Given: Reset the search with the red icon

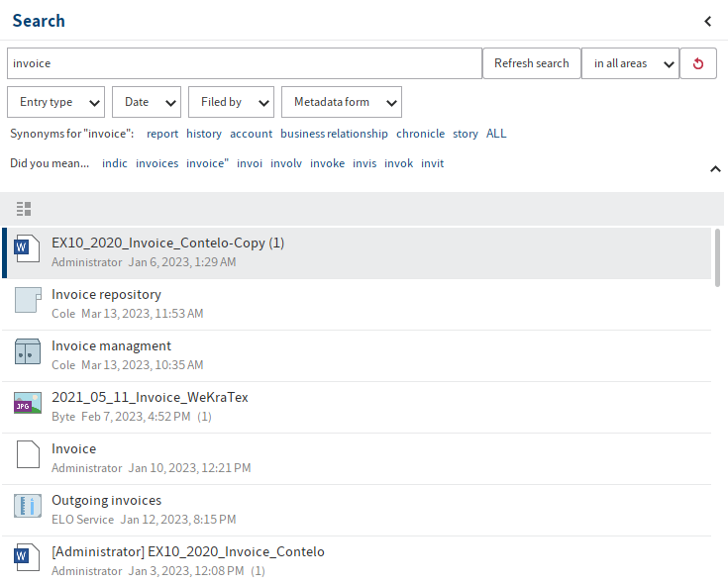Looking at the screenshot, I should (x=698, y=63).
